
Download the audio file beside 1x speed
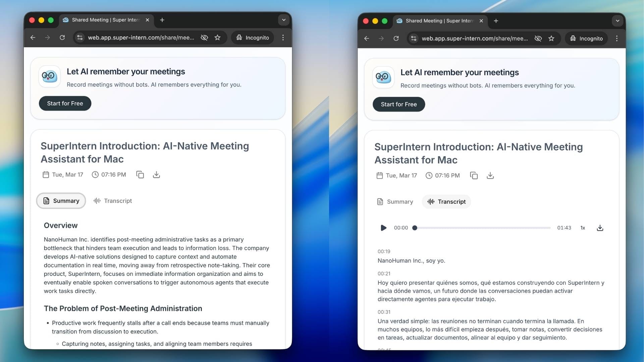(x=600, y=228)
